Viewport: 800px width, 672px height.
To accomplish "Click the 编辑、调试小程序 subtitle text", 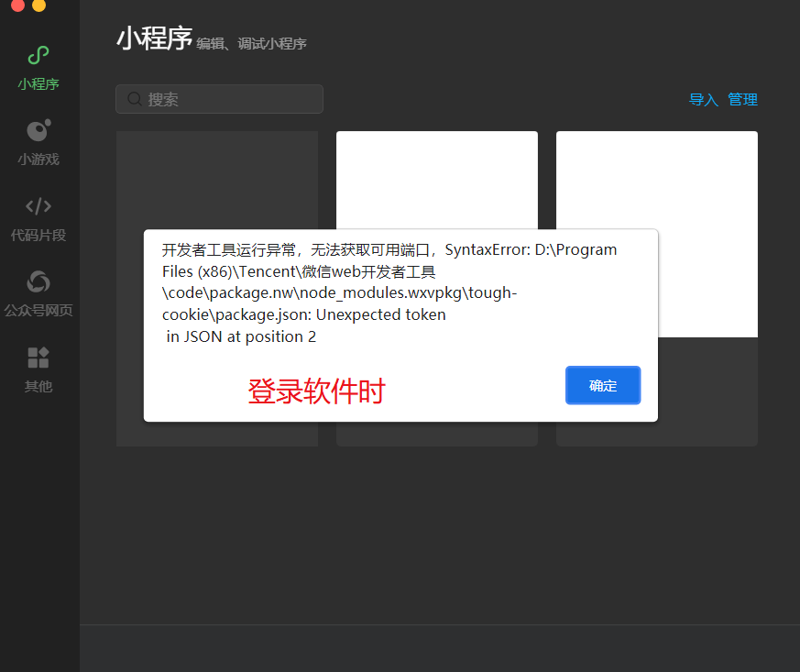I will click(x=251, y=44).
